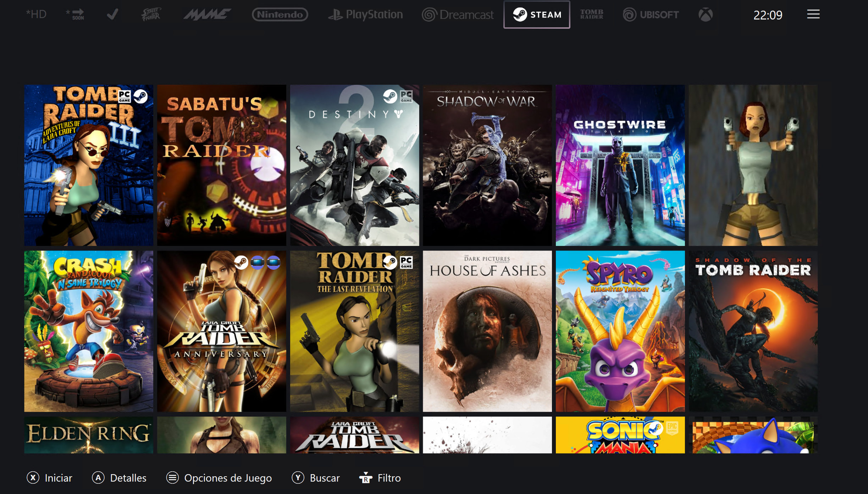Screen dimensions: 868x494
Task: Click PC Game badge on Tomb Raider III
Action: (x=125, y=96)
